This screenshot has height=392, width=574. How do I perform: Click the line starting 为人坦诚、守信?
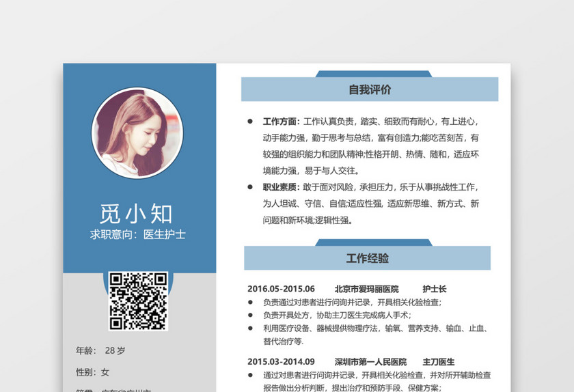(370, 204)
